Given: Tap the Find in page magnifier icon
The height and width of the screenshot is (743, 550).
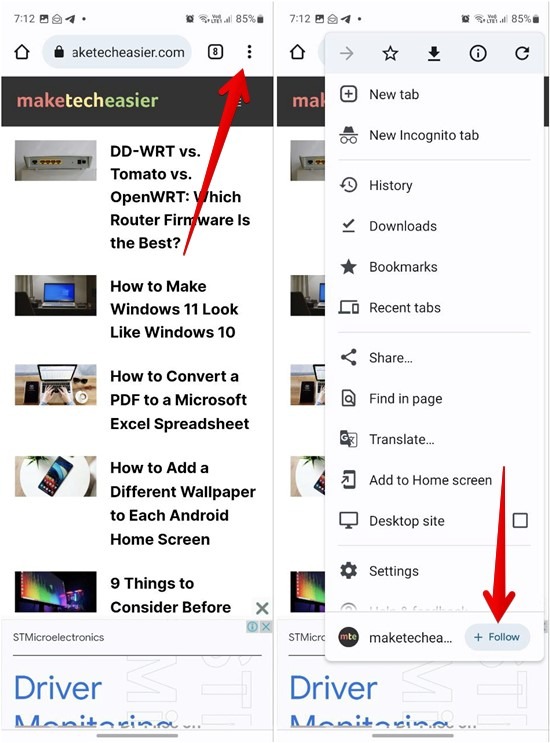Looking at the screenshot, I should click(349, 399).
